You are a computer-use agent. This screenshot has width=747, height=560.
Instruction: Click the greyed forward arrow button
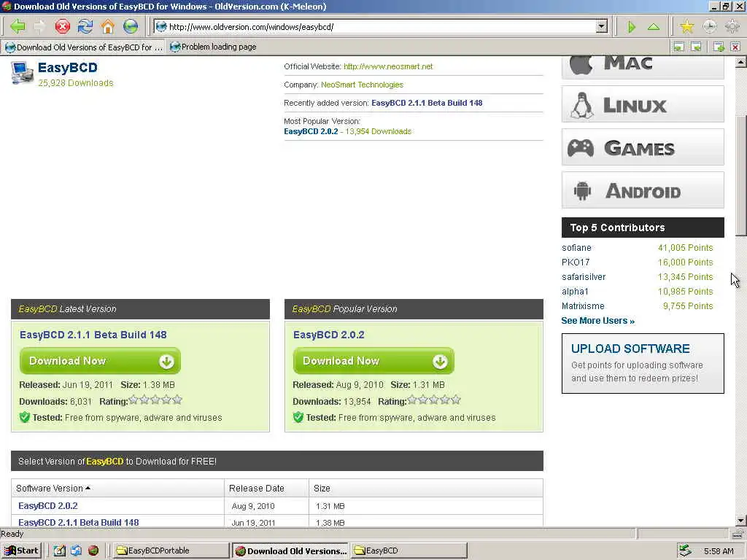pyautogui.click(x=39, y=26)
